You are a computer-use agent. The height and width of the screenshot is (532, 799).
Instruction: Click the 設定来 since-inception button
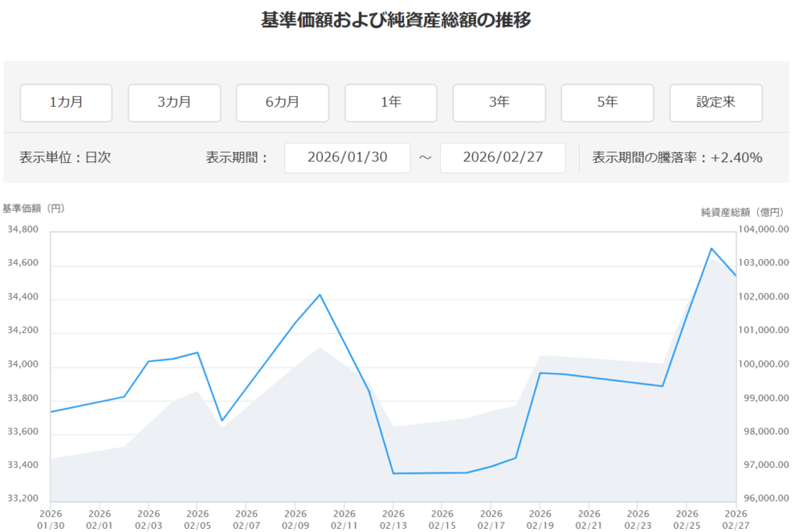click(x=716, y=103)
